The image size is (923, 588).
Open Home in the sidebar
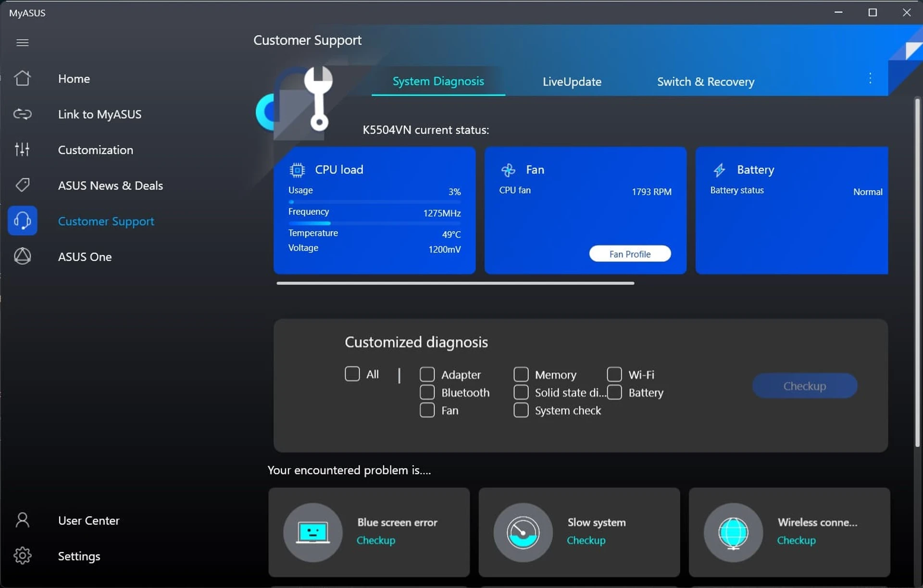74,78
